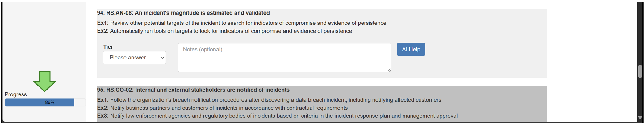644x123 pixels.
Task: Click the blue 86% progress bar
Action: 40,103
